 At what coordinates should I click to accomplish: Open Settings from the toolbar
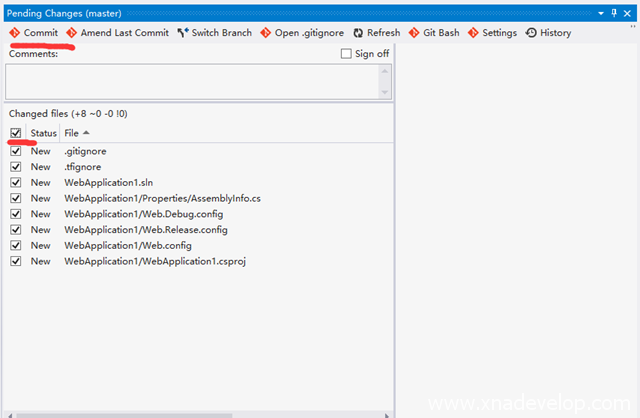pyautogui.click(x=473, y=33)
